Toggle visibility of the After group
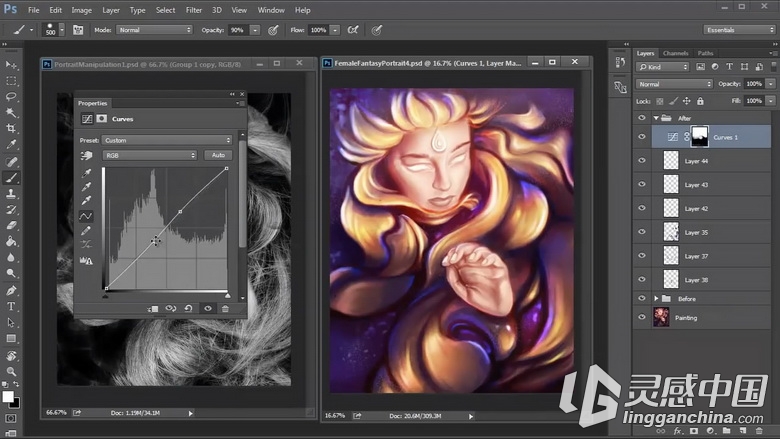 click(x=642, y=118)
